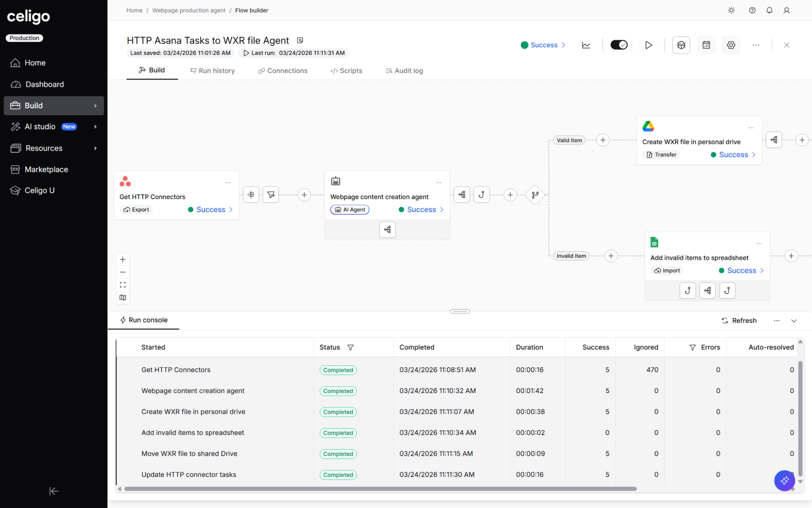Open output filter icon after Get HTTP Connectors
This screenshot has width=812, height=508.
271,195
